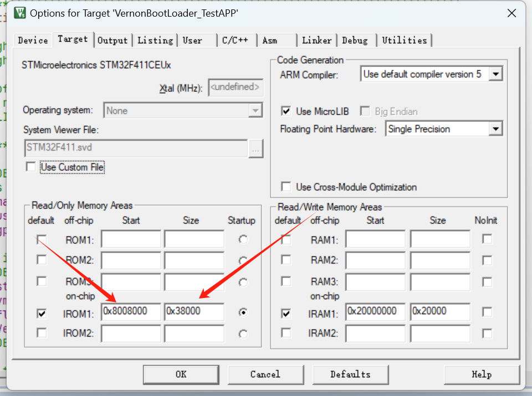The image size is (532, 396).
Task: Click the IRAM1 Size field
Action: click(x=440, y=312)
